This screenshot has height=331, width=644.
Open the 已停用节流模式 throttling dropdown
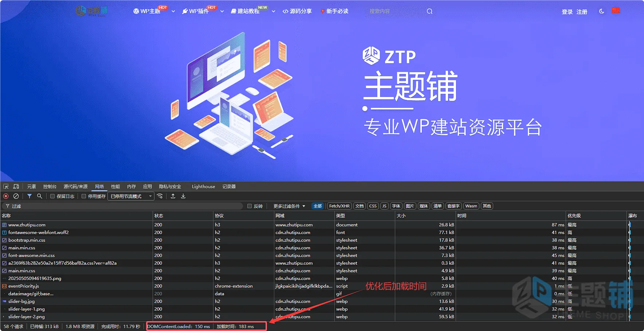click(131, 196)
